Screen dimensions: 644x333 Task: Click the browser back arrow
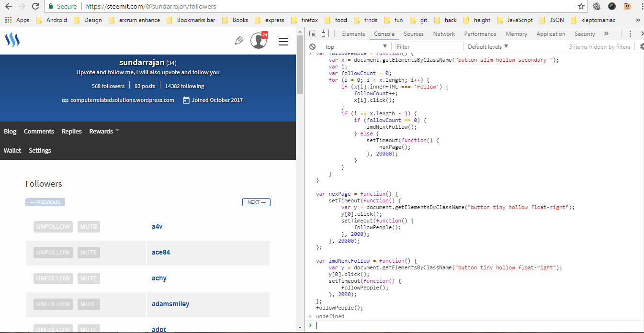click(x=8, y=6)
